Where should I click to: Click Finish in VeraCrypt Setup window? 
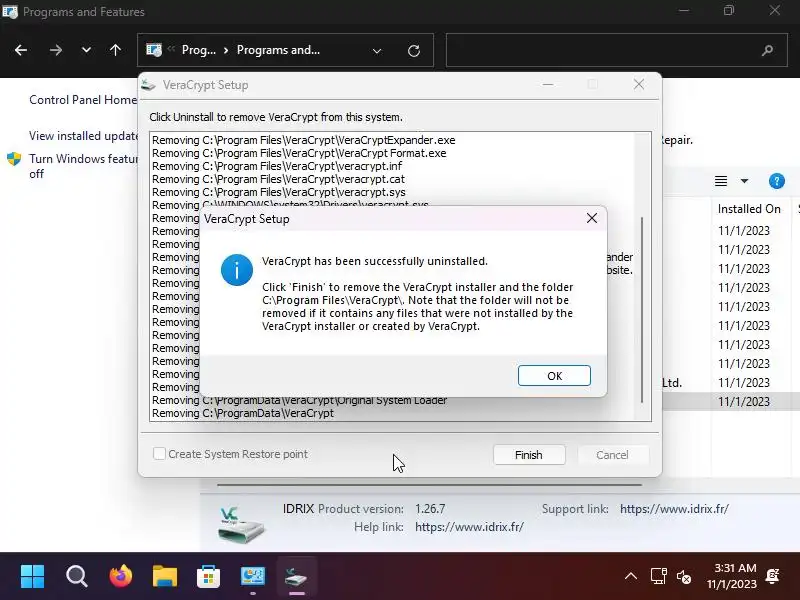(x=529, y=455)
